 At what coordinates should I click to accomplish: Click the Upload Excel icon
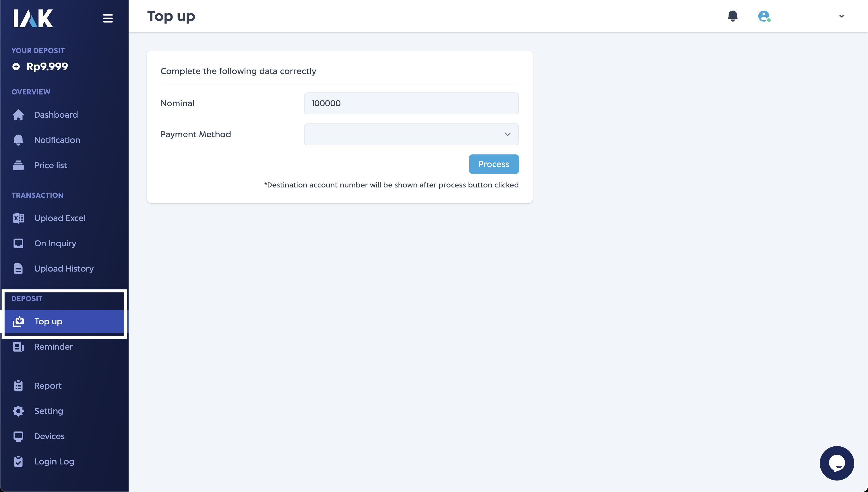[x=18, y=218]
